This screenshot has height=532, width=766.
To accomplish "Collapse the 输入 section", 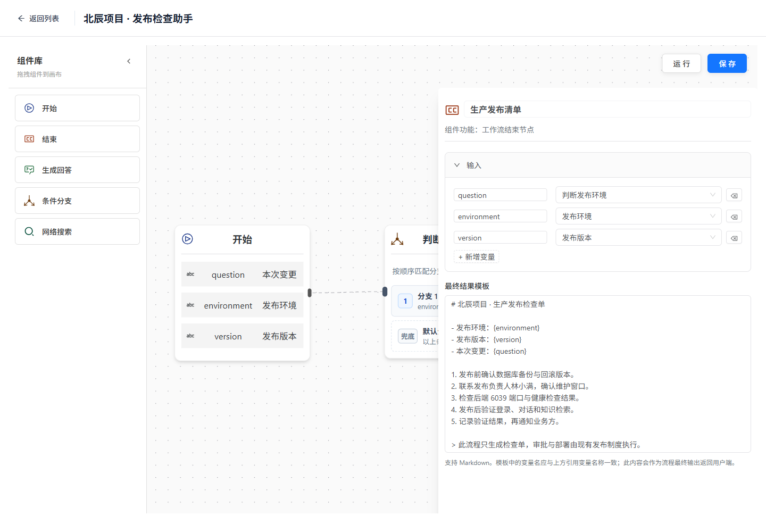I will (457, 165).
